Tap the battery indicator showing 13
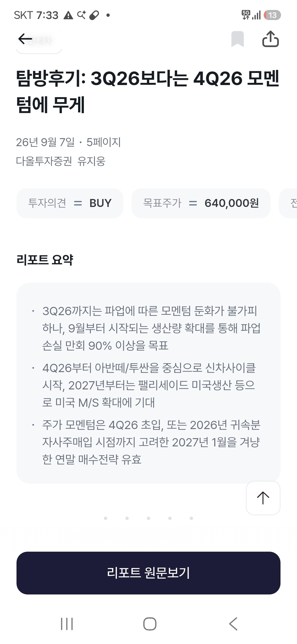Image resolution: width=297 pixels, height=644 pixels. tap(272, 15)
